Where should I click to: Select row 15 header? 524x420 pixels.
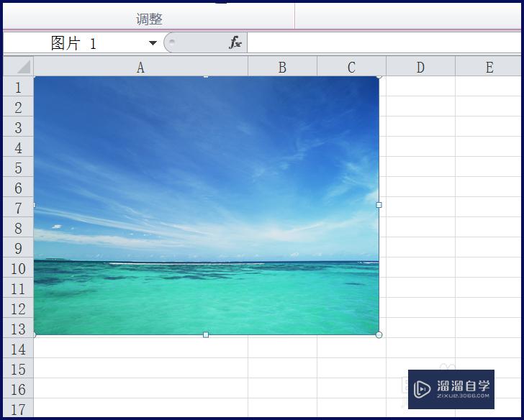[x=19, y=368]
